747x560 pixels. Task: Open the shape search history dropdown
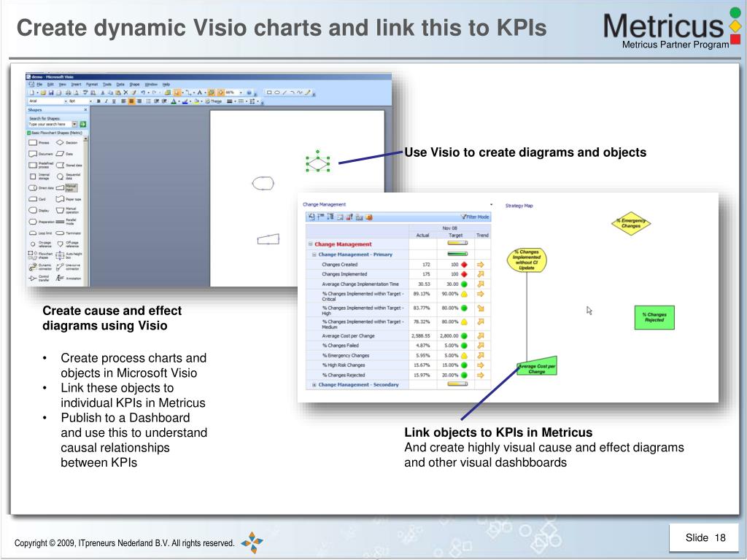click(x=74, y=124)
